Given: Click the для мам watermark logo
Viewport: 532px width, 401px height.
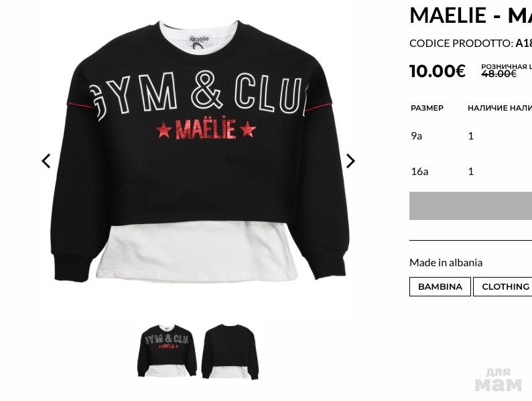Looking at the screenshot, I should [x=498, y=380].
